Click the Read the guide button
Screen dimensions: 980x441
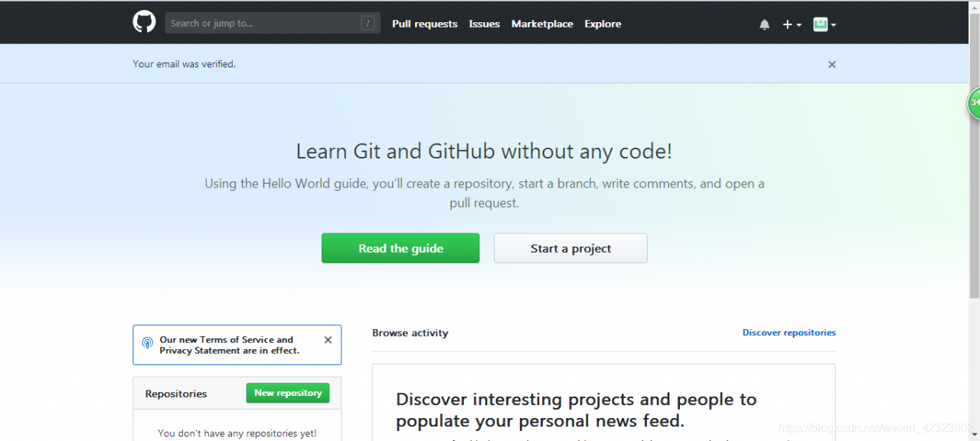click(x=400, y=248)
